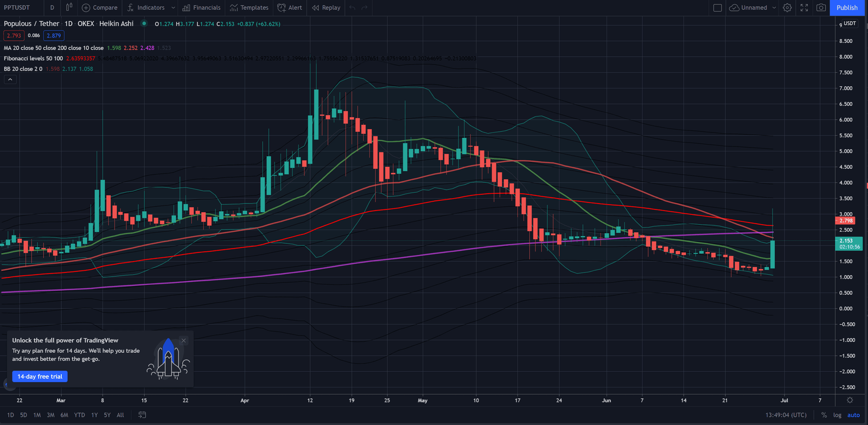
Task: Open the Go to date calendar icon
Action: [x=142, y=415]
